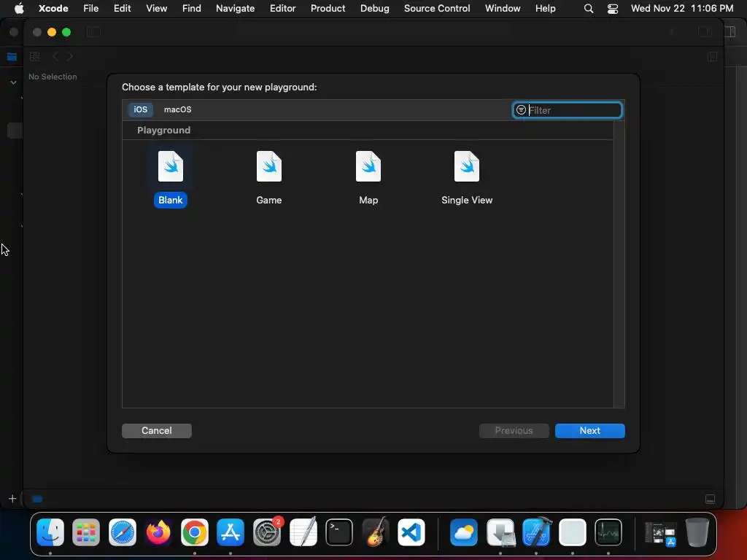Open the Source Control menu

pos(437,8)
